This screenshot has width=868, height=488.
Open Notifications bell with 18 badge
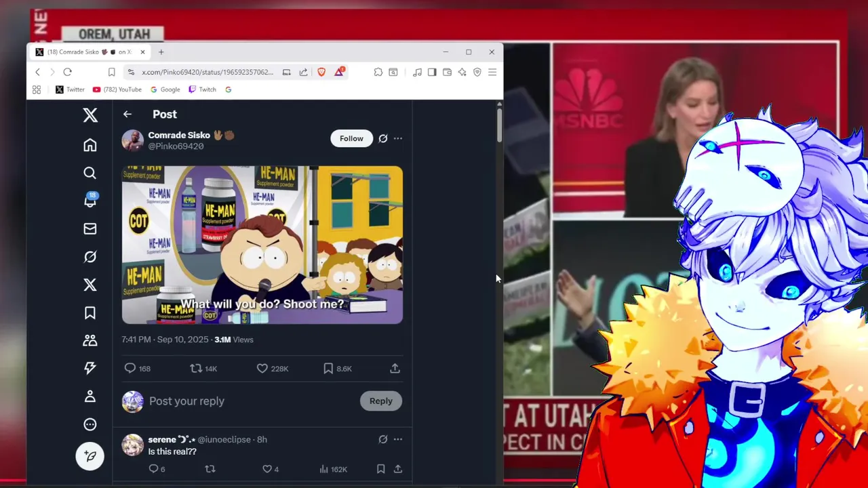[x=90, y=200]
